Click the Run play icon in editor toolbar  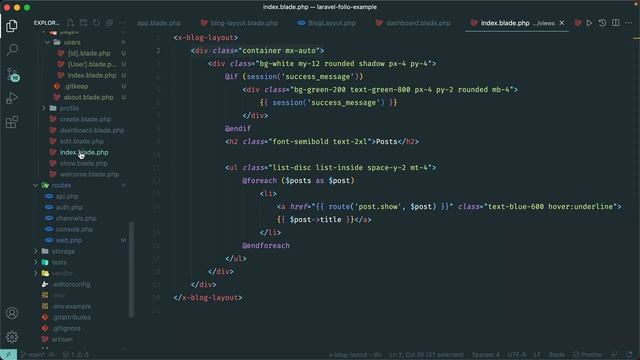(589, 23)
